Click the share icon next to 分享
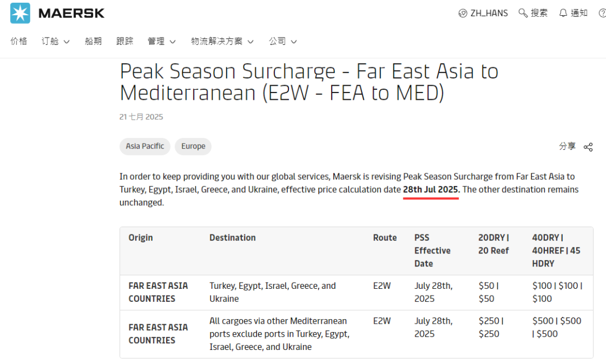Screen dimensions: 606x364 point(588,147)
